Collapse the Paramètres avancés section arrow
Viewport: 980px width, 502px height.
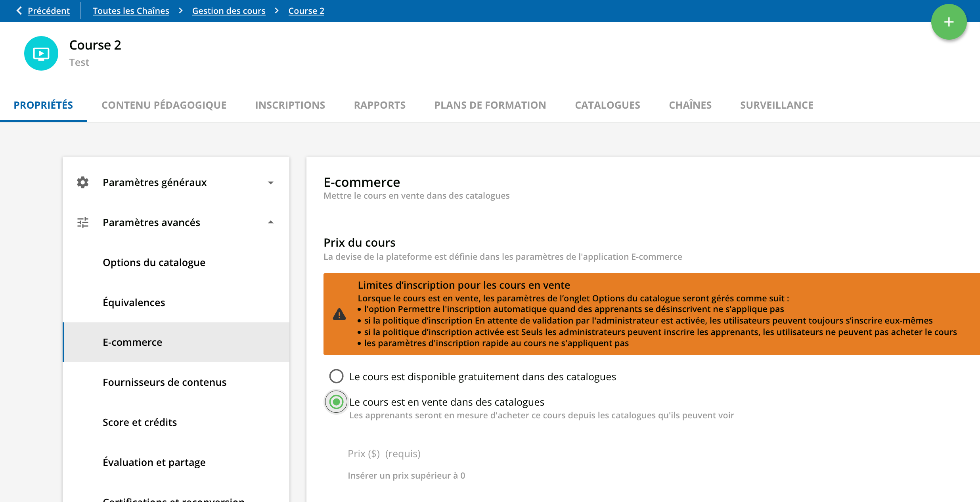click(x=271, y=222)
